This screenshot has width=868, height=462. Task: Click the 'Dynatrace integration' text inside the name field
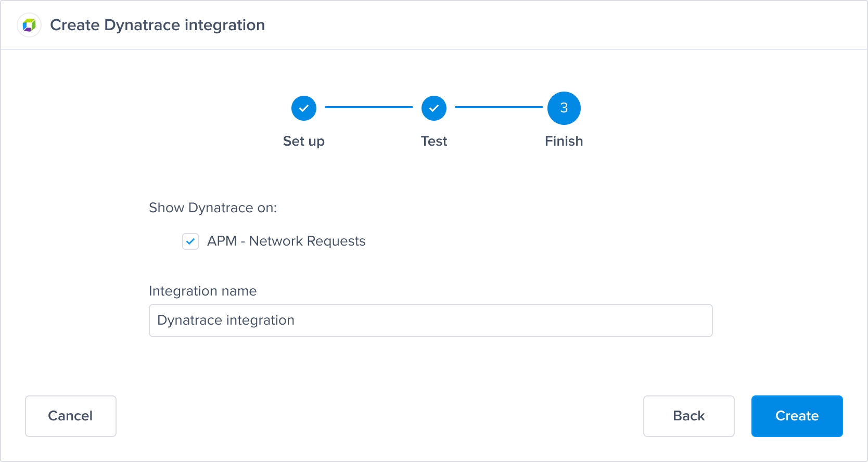pyautogui.click(x=226, y=320)
